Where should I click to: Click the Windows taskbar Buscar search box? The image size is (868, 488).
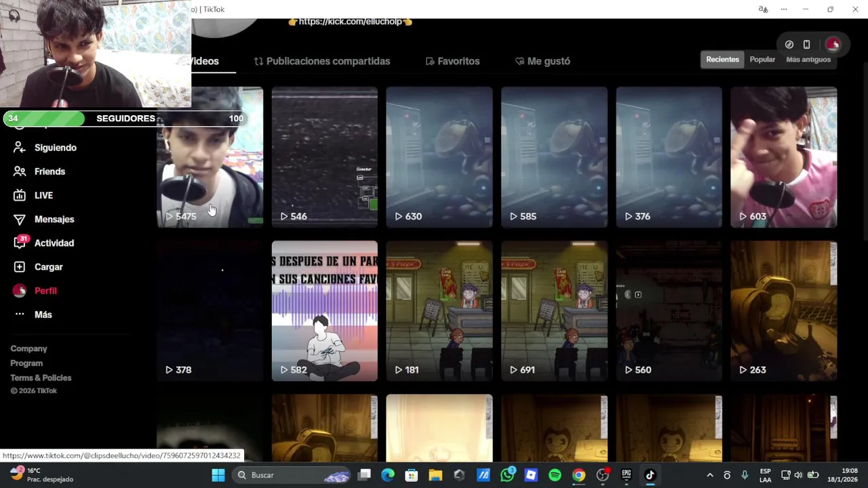point(291,475)
